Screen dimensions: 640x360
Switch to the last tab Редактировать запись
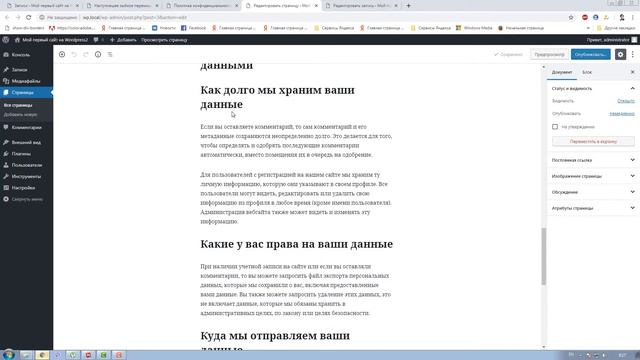[x=362, y=6]
